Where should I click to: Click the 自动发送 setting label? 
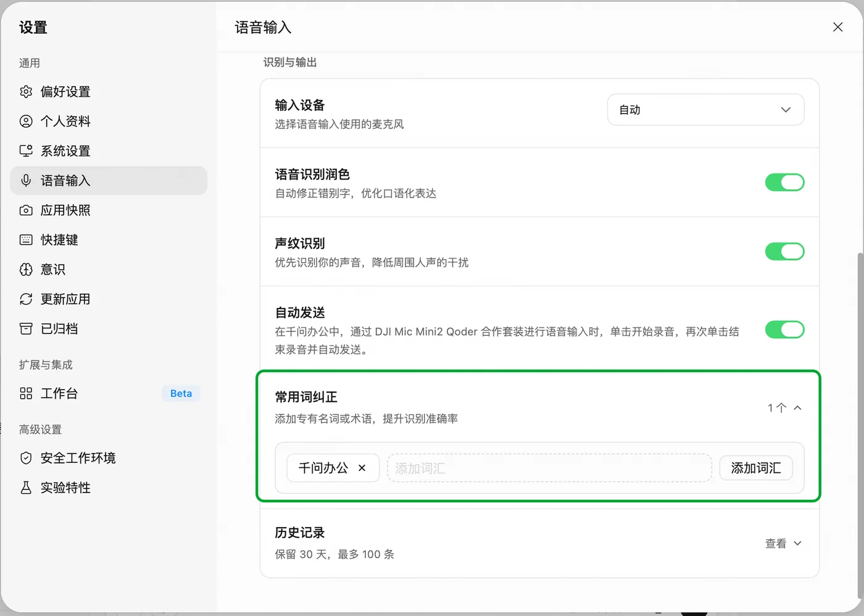point(300,312)
